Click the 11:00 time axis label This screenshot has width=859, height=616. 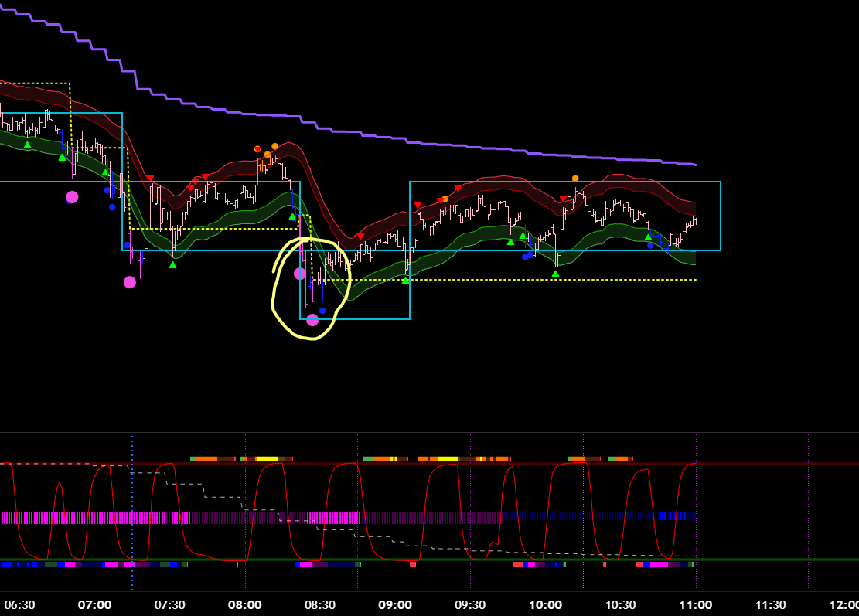tap(696, 605)
